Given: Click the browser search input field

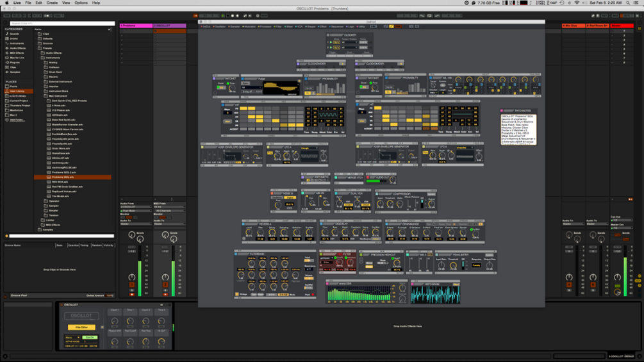Looking at the screenshot, I should coord(62,24).
